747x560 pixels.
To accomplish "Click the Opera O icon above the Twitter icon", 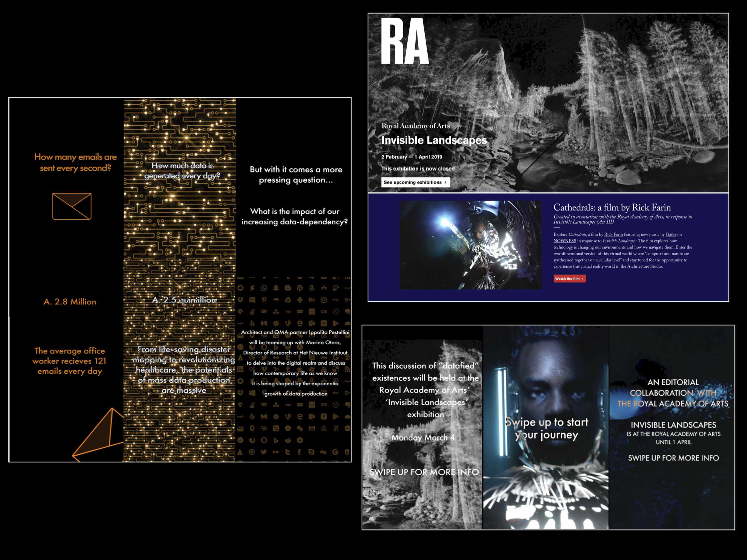I will pyautogui.click(x=264, y=440).
